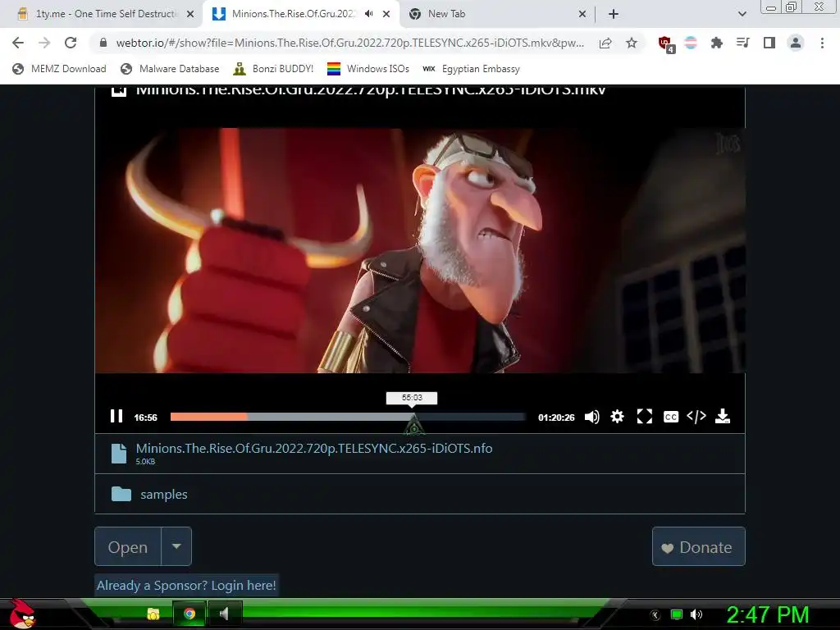Close the New Tab tab

tap(582, 15)
